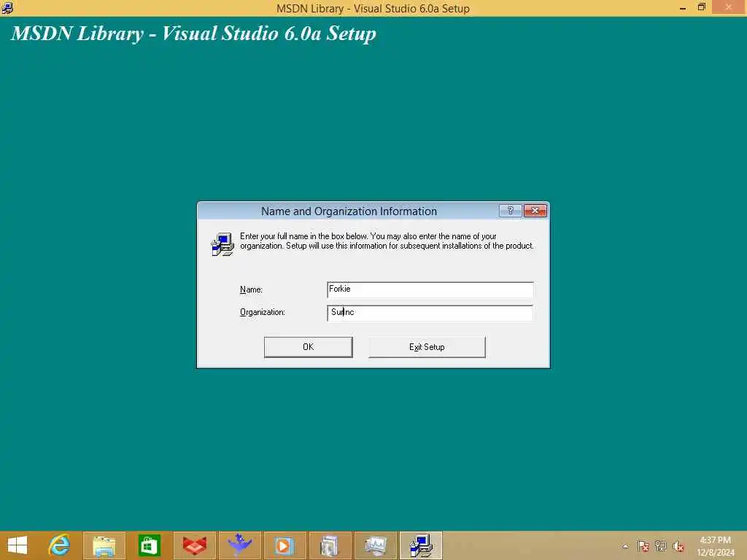Image resolution: width=747 pixels, height=560 pixels.
Task: Open the red fox icon app in the taskbar
Action: (x=194, y=545)
